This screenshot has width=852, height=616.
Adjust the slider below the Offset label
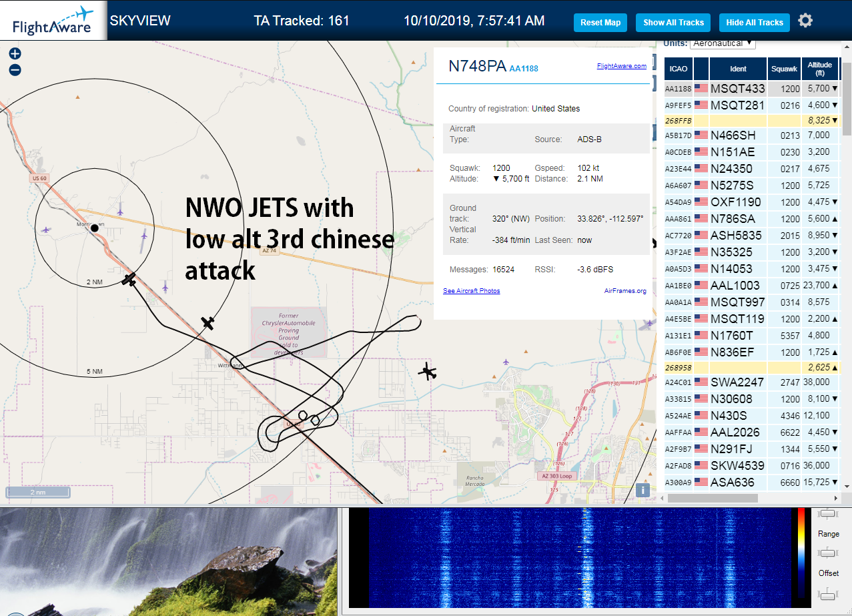tap(828, 594)
